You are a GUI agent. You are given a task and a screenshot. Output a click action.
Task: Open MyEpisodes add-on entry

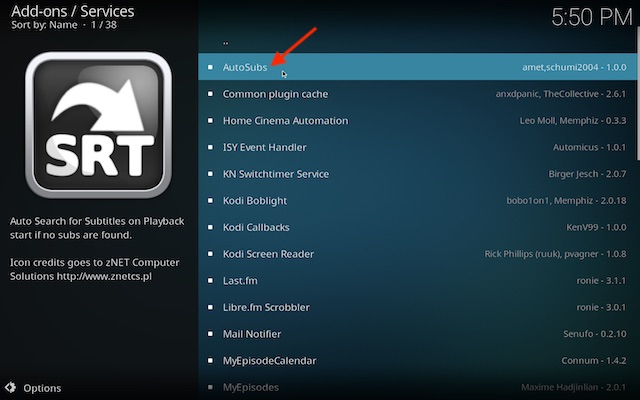click(417, 387)
